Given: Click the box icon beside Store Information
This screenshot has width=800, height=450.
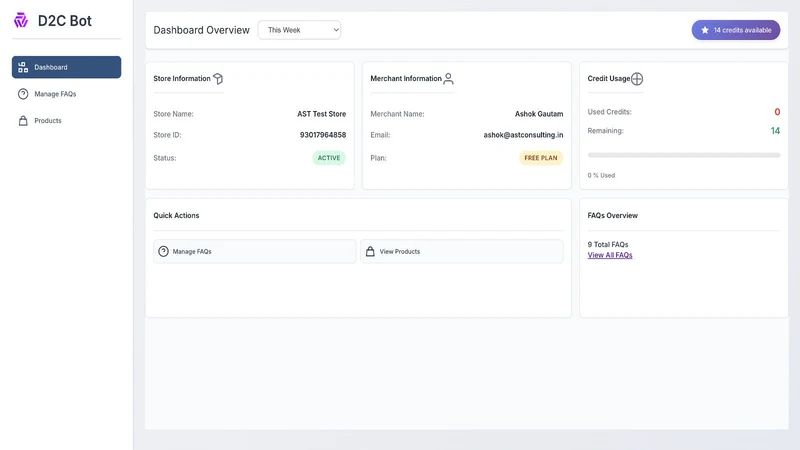Looking at the screenshot, I should 218,79.
